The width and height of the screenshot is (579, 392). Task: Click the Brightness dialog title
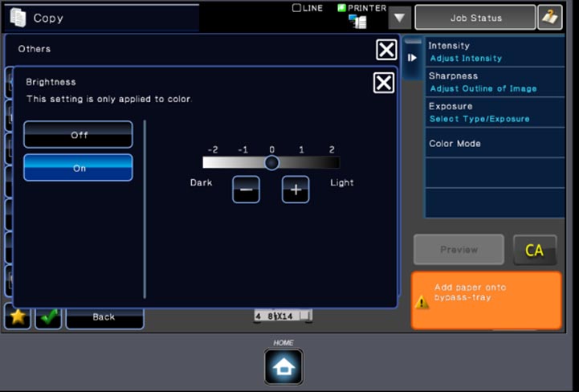tap(51, 82)
